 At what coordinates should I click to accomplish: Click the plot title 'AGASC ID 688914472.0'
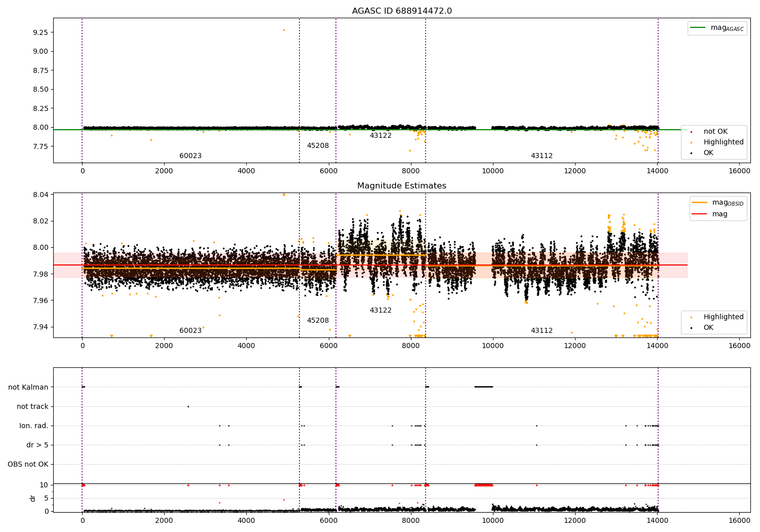[x=402, y=11]
